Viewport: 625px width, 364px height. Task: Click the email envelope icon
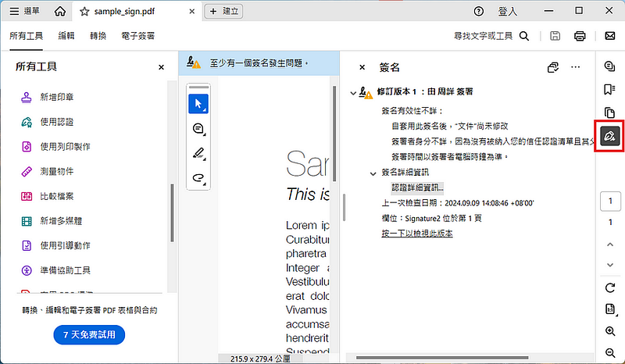610,36
